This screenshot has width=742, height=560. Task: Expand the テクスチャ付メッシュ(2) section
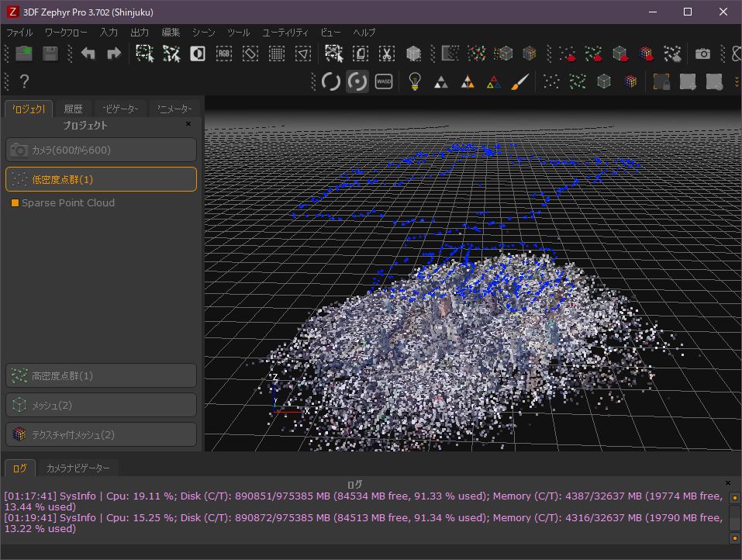coord(101,433)
